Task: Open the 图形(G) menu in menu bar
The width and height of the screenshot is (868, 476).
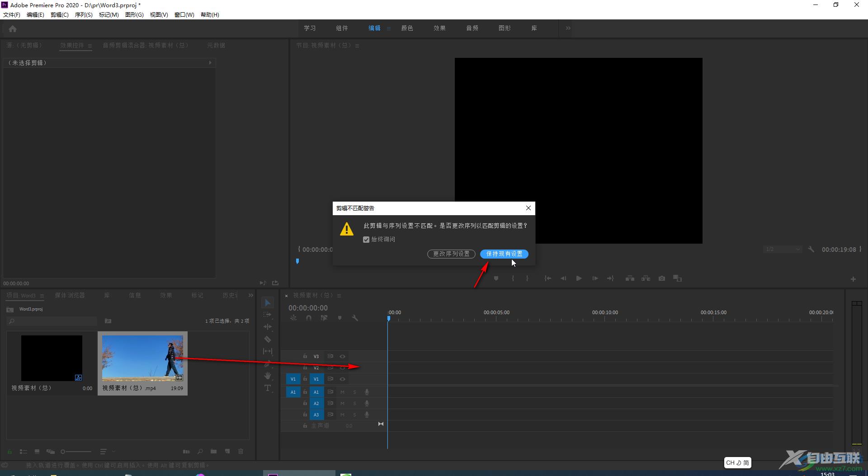Action: point(134,15)
